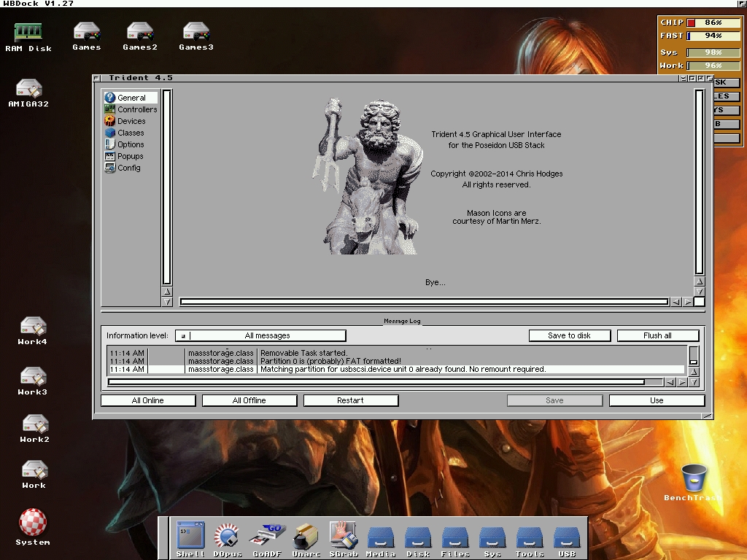
Task: Click the System boing ball icon
Action: click(x=32, y=526)
